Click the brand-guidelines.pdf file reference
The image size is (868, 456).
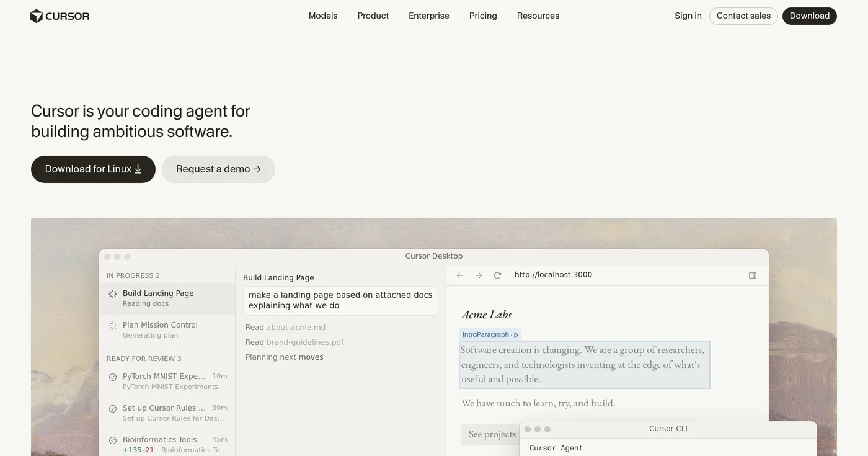click(x=305, y=342)
